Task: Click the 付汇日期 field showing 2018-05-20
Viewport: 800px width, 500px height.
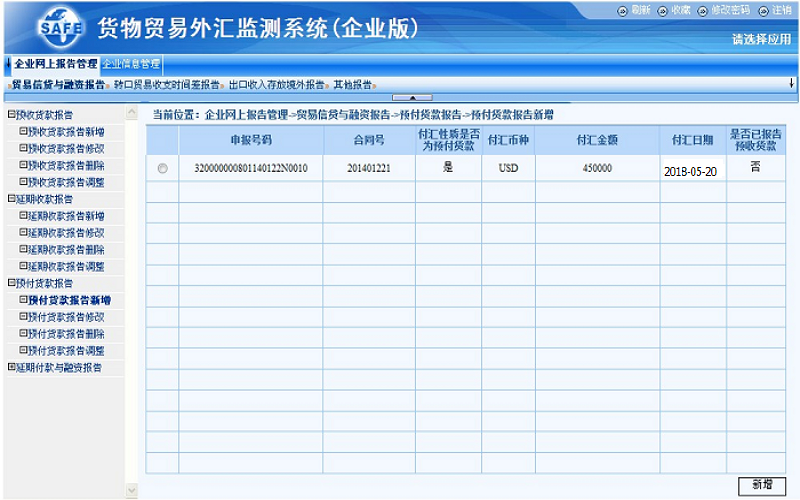Action: 691,171
